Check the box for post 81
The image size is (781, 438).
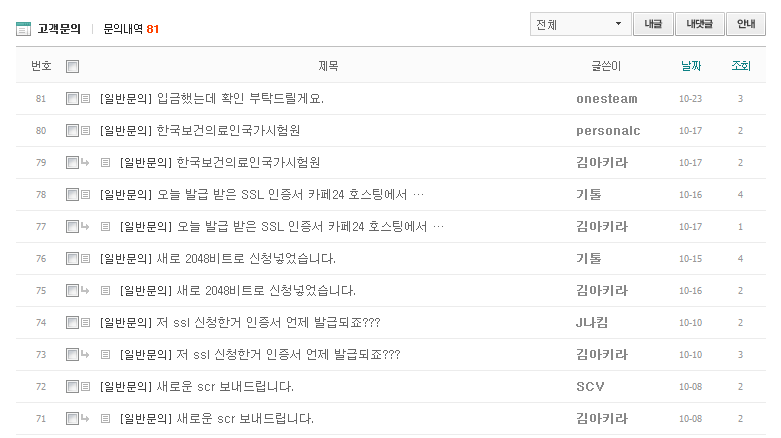[x=72, y=99]
